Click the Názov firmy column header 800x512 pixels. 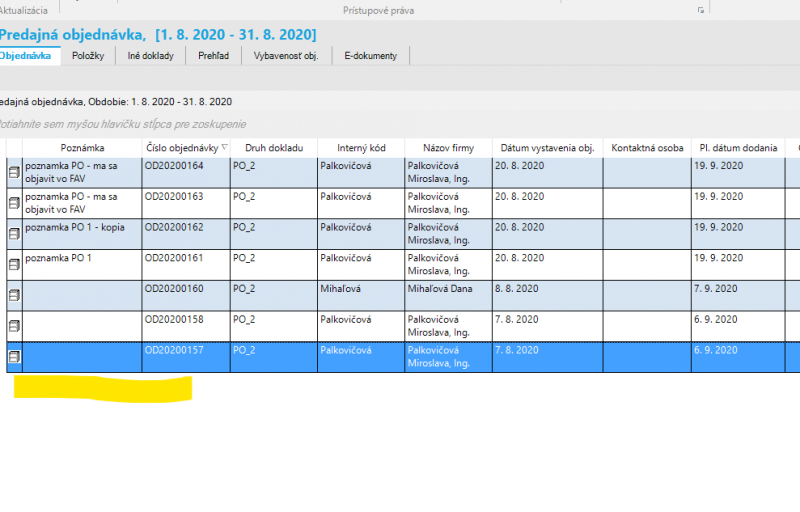tap(448, 148)
